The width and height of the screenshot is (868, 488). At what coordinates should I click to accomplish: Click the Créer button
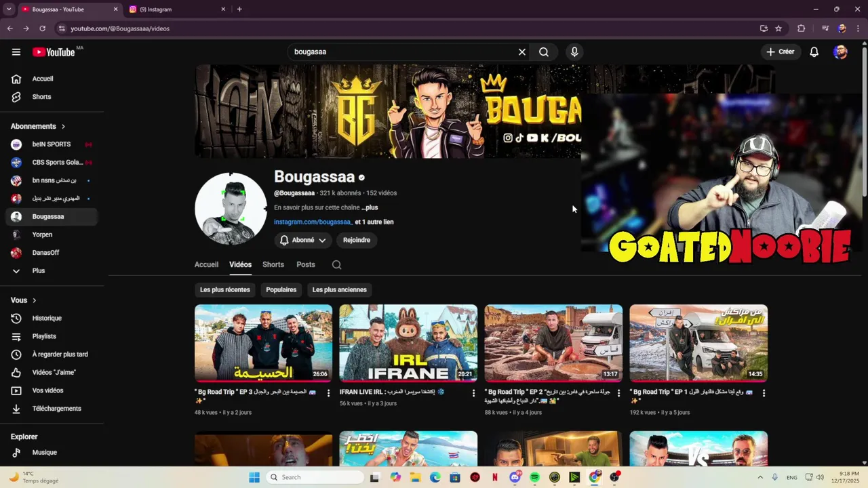[x=781, y=52]
